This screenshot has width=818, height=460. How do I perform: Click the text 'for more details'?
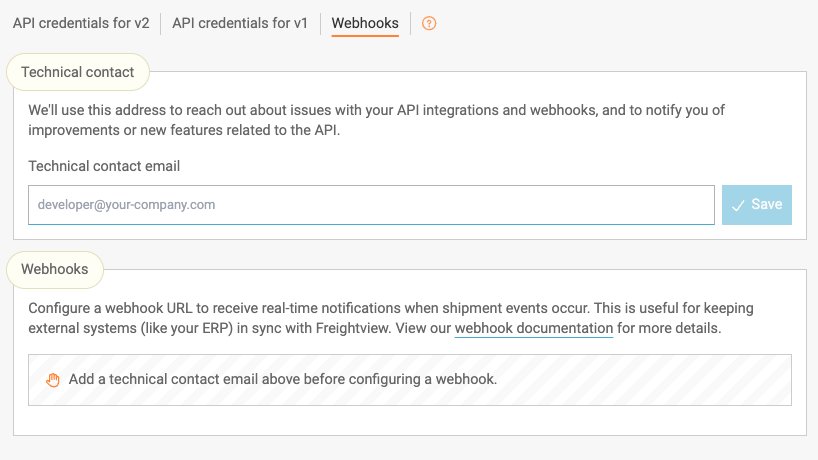669,329
